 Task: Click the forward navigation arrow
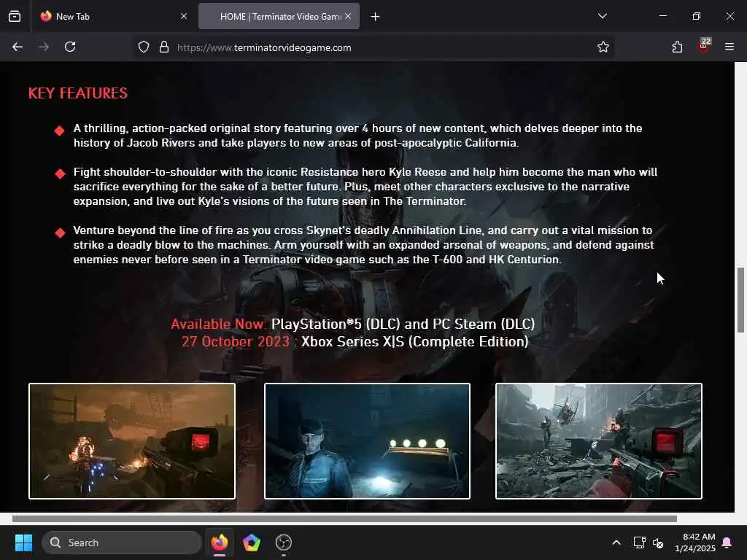coord(44,47)
